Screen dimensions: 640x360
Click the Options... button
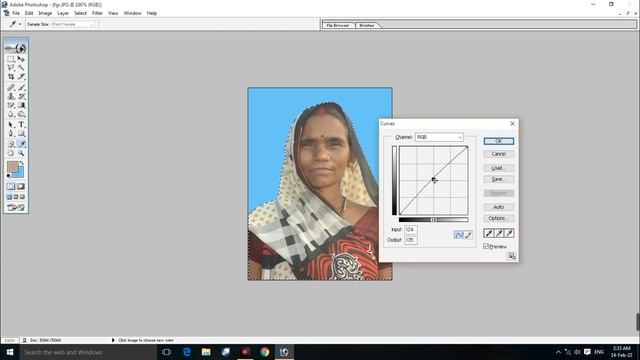click(x=498, y=218)
